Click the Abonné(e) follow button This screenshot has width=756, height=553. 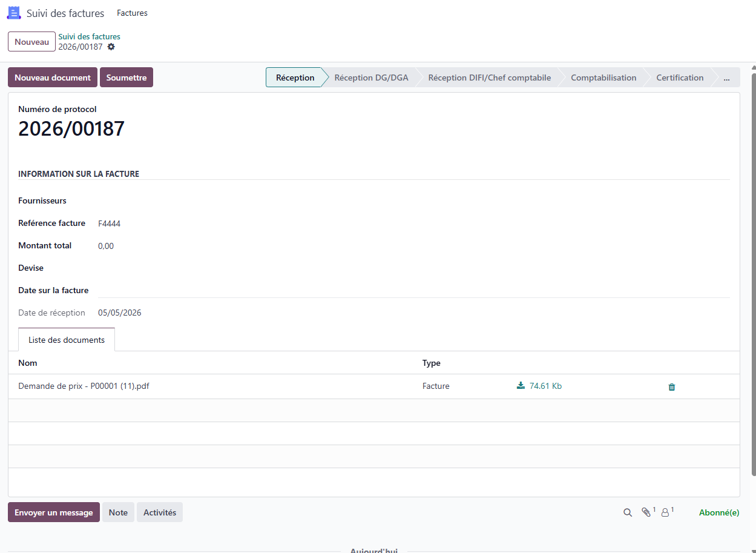(x=719, y=512)
